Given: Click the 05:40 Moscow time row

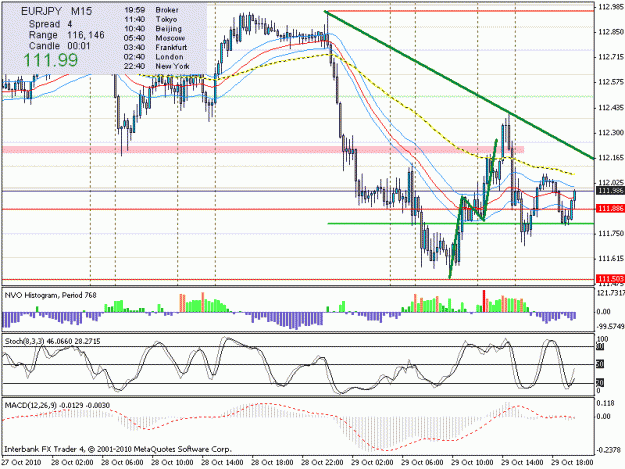Looking at the screenshot, I should [155, 38].
